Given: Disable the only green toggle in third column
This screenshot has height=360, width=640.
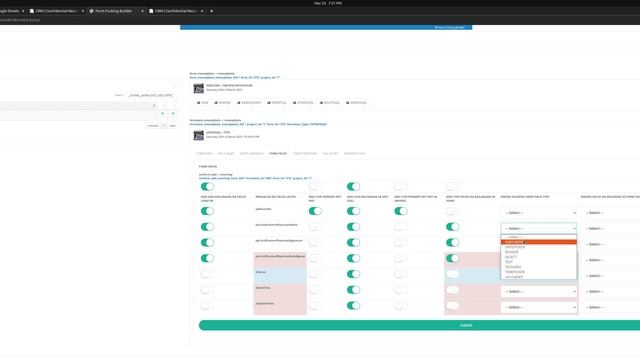Looking at the screenshot, I should (x=315, y=211).
